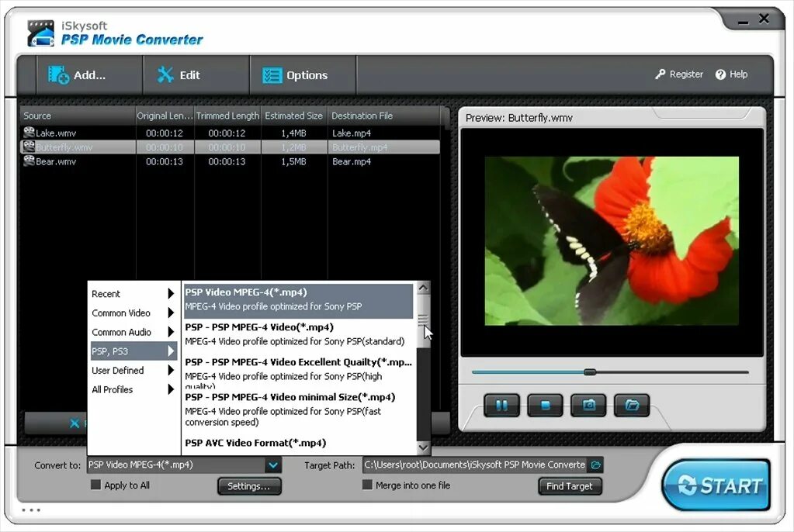Click the Find Target button
Viewport: 794px width, 532px height.
click(570, 486)
